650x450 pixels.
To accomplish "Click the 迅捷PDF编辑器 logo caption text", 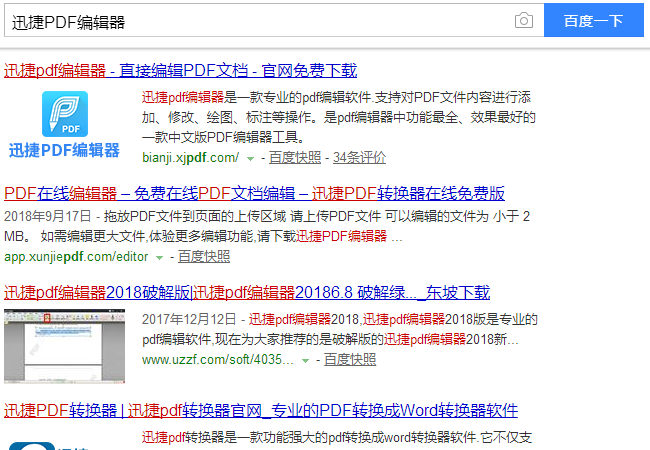I will point(64,150).
